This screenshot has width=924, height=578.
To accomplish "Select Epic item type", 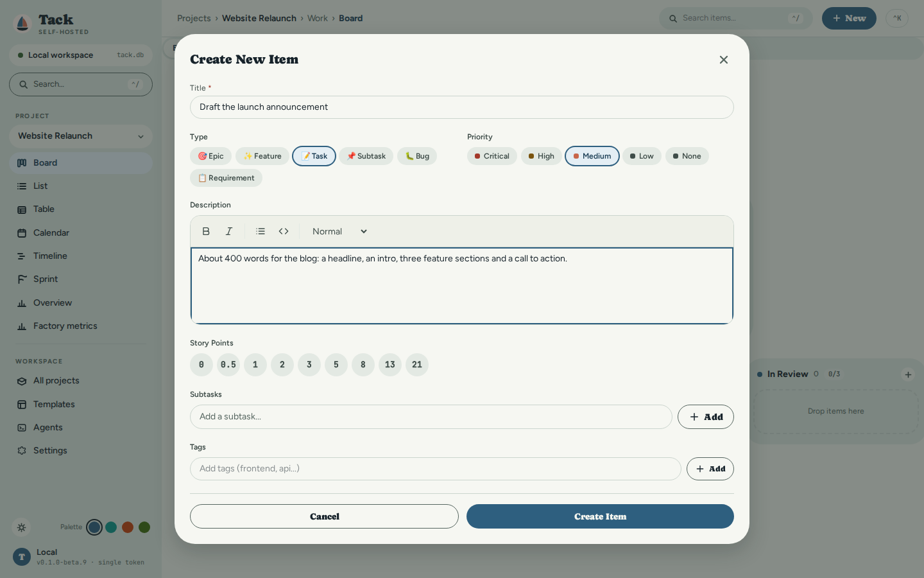I will tap(210, 156).
